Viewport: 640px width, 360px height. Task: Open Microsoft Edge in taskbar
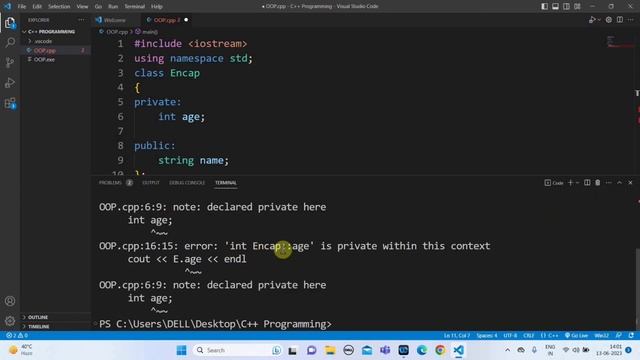coord(422,350)
